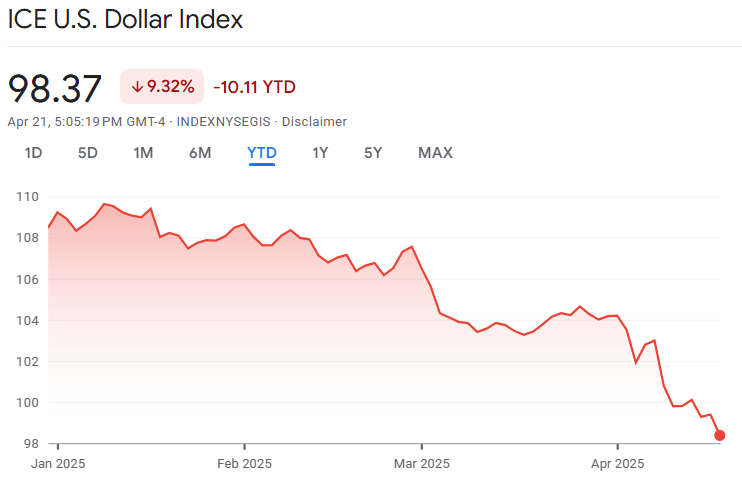Open the 6M time range

[200, 153]
